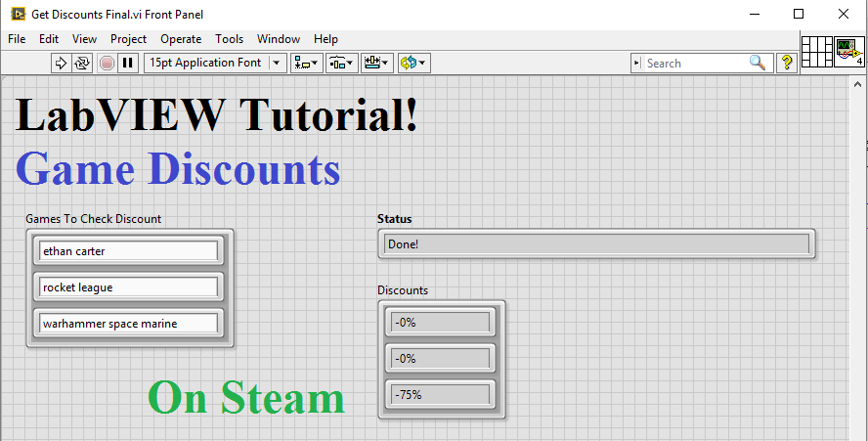Start Run Continuously mode
This screenshot has height=441, width=868.
[x=81, y=64]
